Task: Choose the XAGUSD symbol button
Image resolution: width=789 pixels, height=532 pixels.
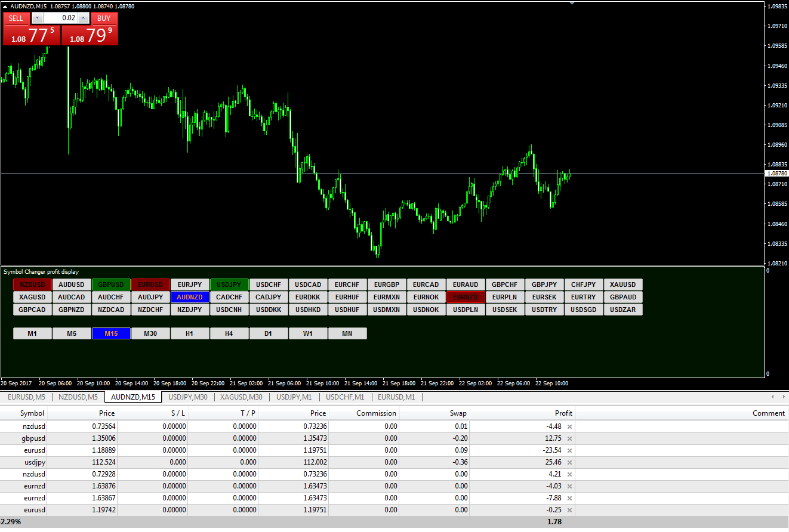Action: tap(32, 297)
